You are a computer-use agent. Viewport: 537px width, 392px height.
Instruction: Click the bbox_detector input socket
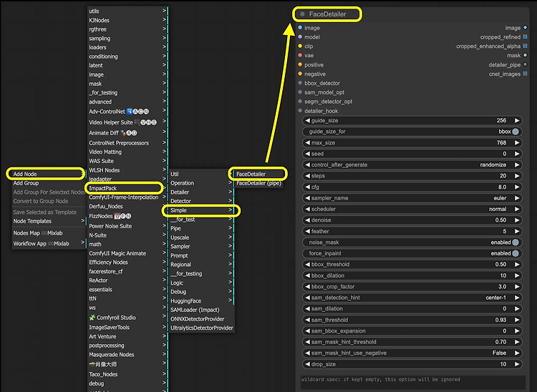pyautogui.click(x=300, y=83)
